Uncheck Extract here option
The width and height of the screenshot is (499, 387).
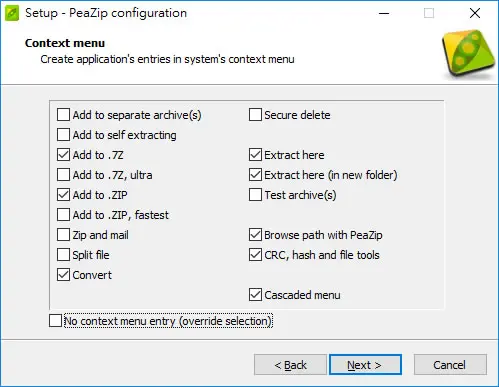pos(255,155)
